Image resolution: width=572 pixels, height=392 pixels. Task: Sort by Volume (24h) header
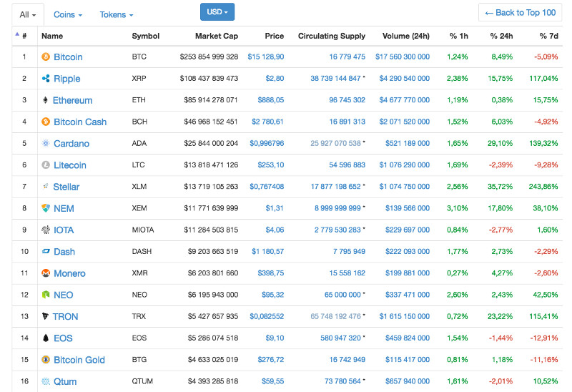[406, 36]
